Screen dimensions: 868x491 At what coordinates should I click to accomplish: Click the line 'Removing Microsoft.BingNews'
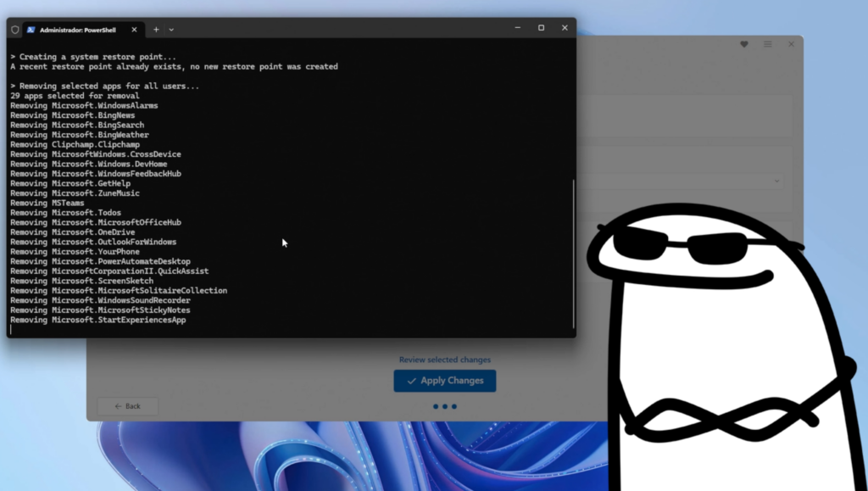(73, 115)
